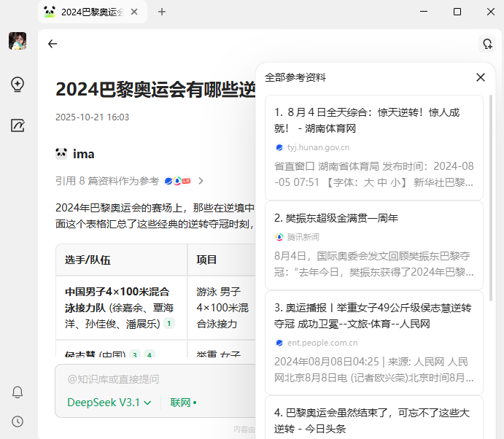The image size is (504, 439).
Task: Open a new tab with plus button
Action: coord(162,12)
